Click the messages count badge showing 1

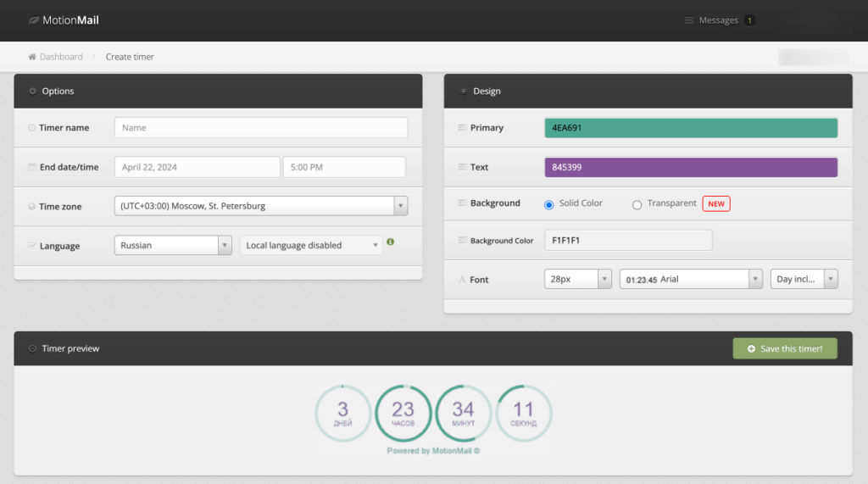[x=749, y=20]
